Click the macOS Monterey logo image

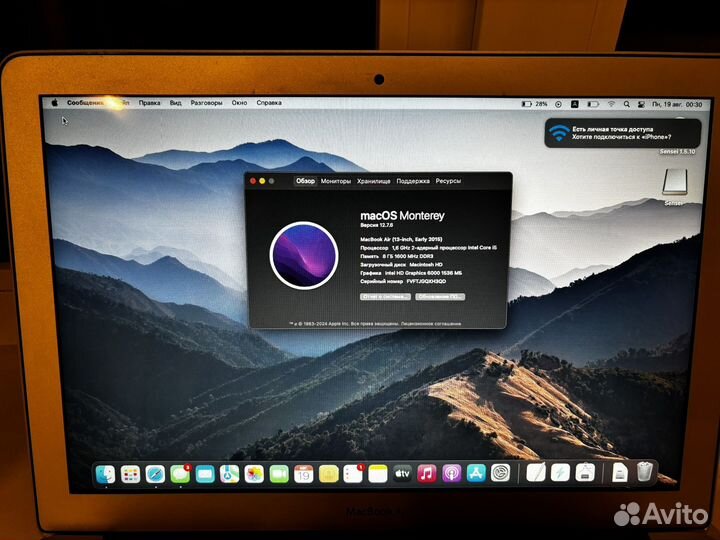(x=304, y=255)
